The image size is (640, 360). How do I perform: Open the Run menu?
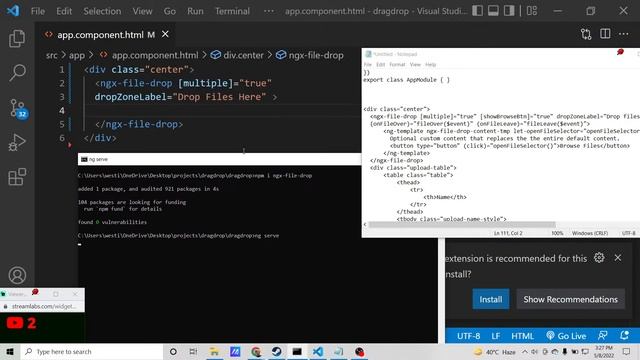pyautogui.click(x=195, y=11)
